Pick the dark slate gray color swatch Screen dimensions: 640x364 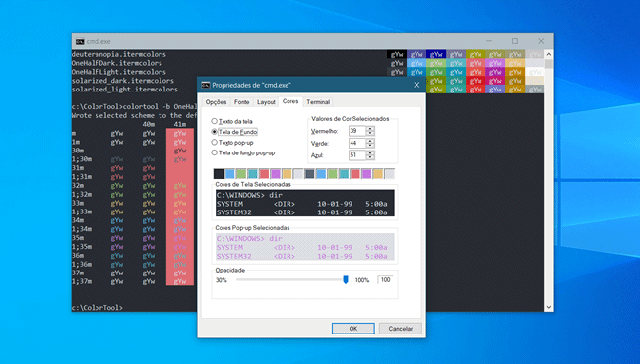pos(309,174)
